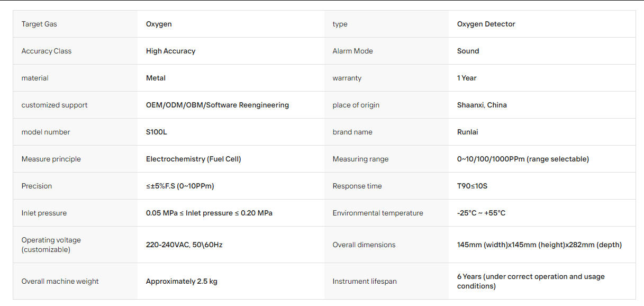Select the 'customized support' label
The image size is (644, 306).
(x=55, y=105)
